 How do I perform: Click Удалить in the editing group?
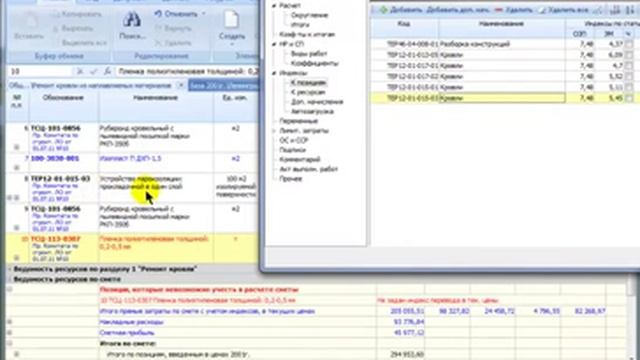tap(174, 42)
